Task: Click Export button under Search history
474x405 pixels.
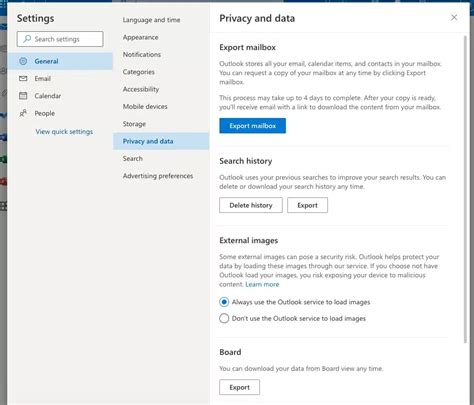Action: tap(307, 205)
